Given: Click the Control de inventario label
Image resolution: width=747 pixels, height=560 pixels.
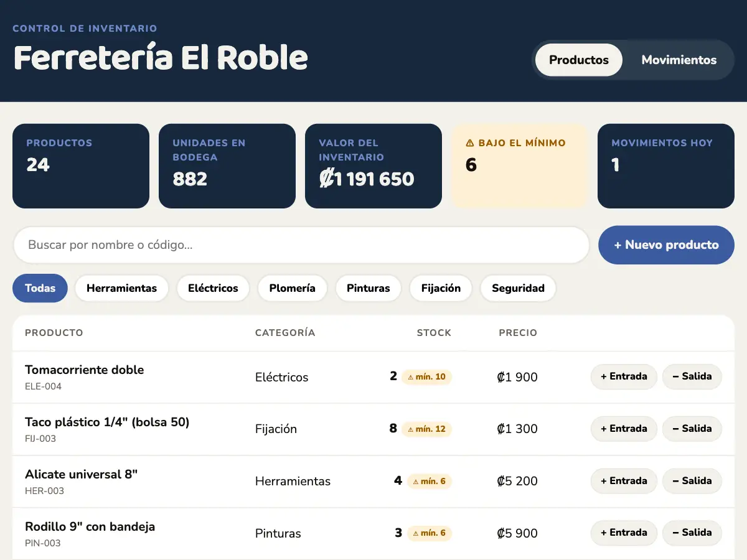Looking at the screenshot, I should pyautogui.click(x=85, y=29).
